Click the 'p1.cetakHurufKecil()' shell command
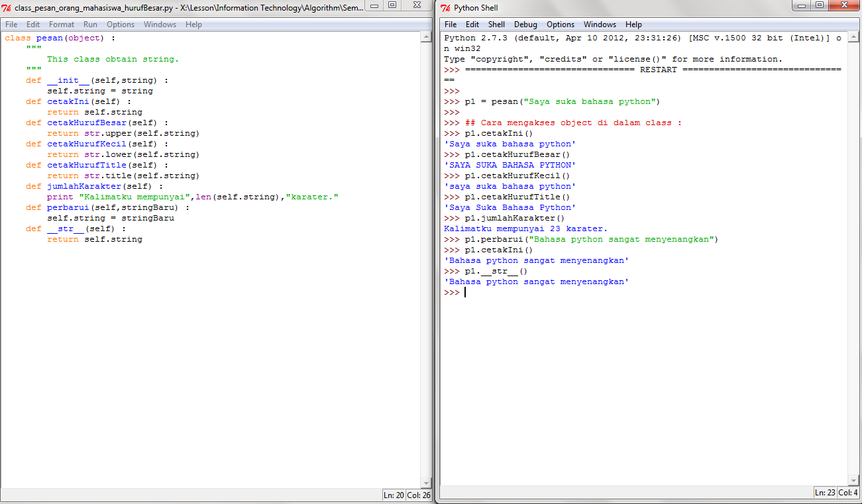 (x=507, y=176)
